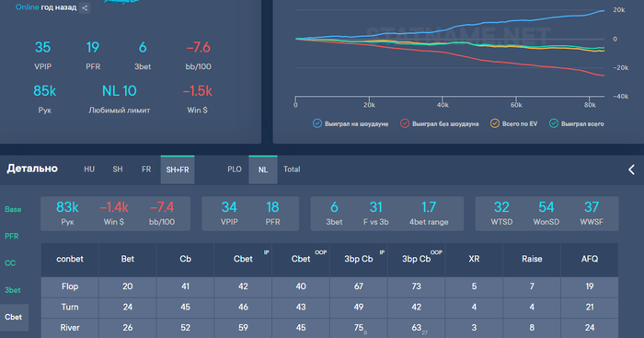The height and width of the screenshot is (338, 644).
Task: Click the share icon next to Online status
Action: [x=85, y=7]
